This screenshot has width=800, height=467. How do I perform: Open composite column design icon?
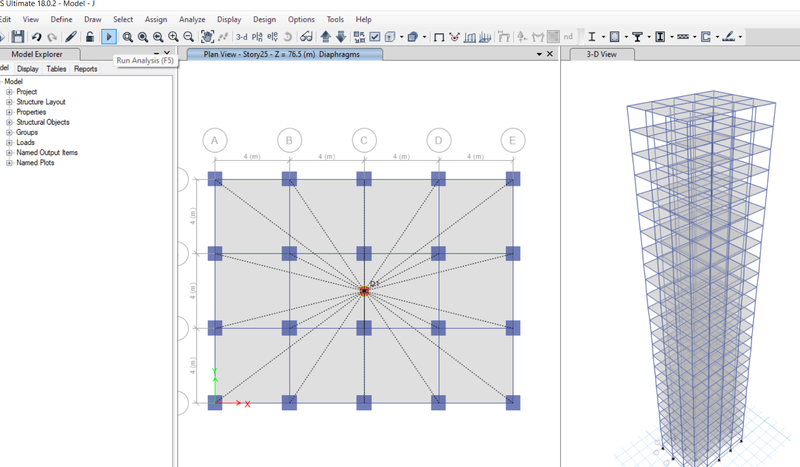(x=660, y=37)
